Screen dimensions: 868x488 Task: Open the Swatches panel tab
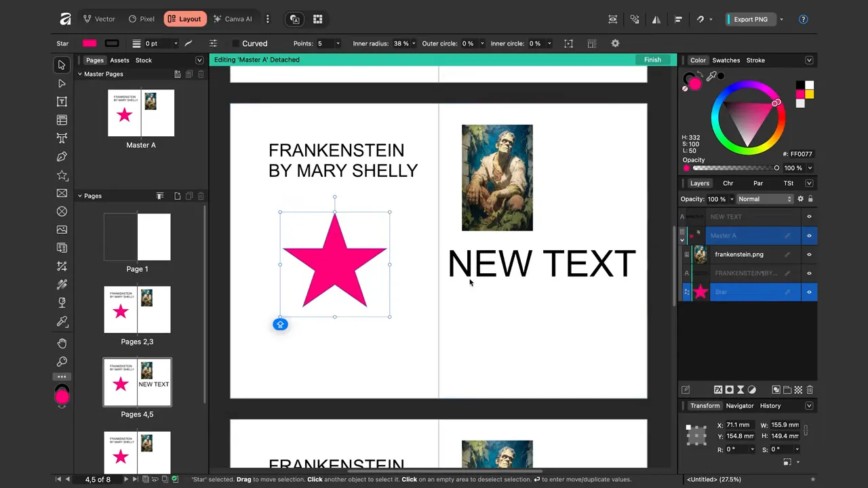click(x=726, y=60)
